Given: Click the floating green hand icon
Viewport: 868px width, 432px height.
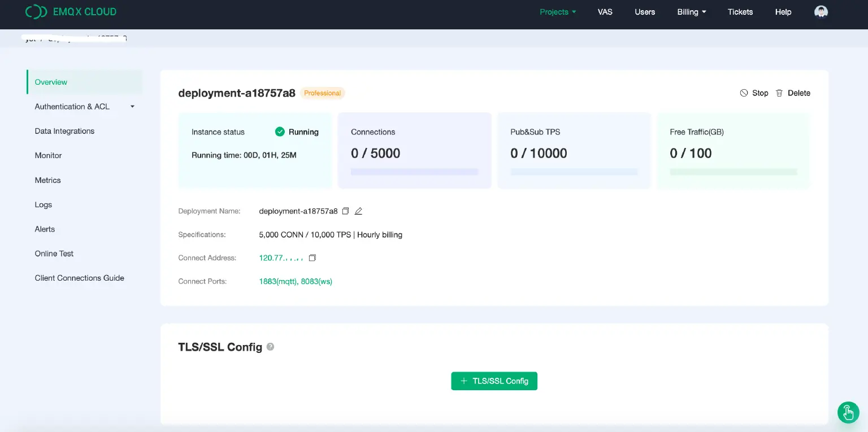Looking at the screenshot, I should tap(848, 413).
